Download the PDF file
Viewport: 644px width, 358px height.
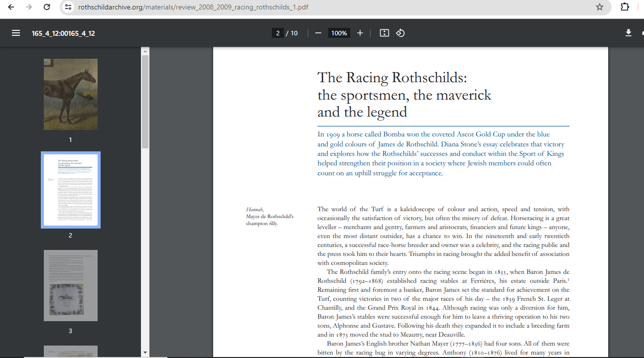click(629, 33)
